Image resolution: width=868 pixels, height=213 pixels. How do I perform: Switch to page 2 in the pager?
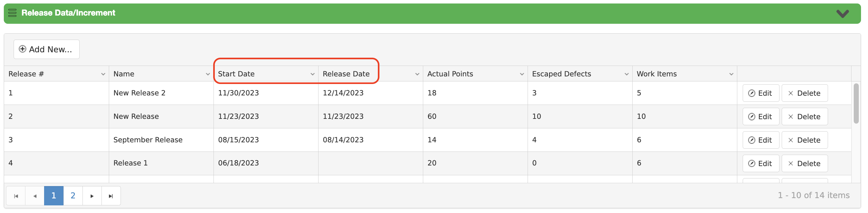tap(73, 196)
